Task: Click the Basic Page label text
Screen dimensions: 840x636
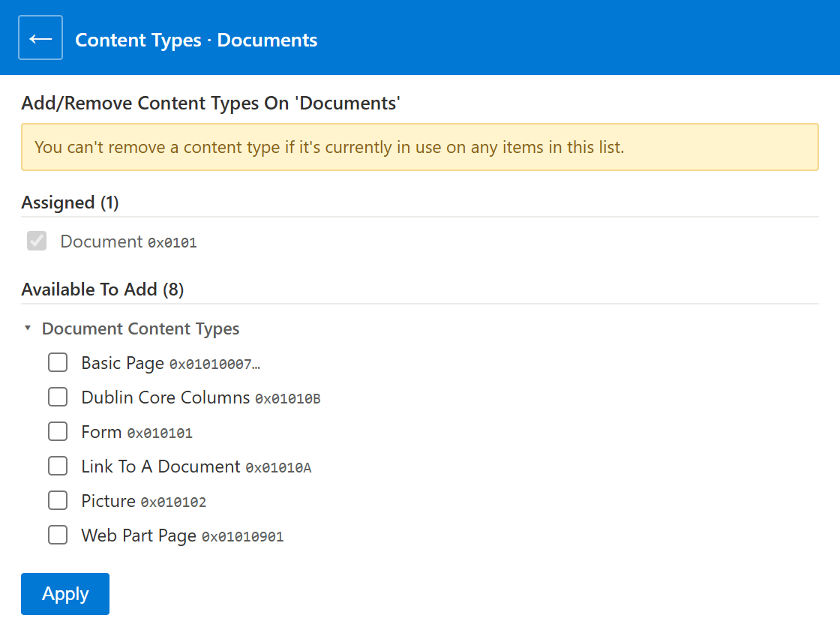Action: coord(123,363)
